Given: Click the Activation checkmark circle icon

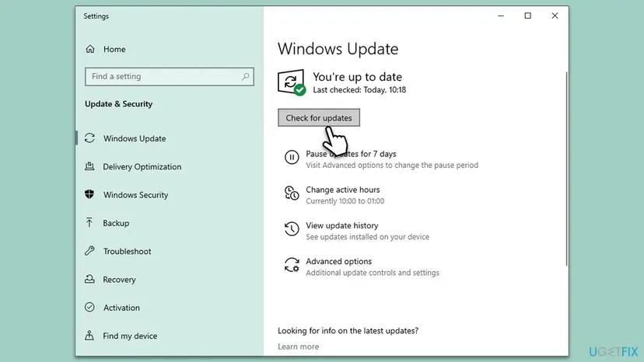Looking at the screenshot, I should pyautogui.click(x=89, y=307).
